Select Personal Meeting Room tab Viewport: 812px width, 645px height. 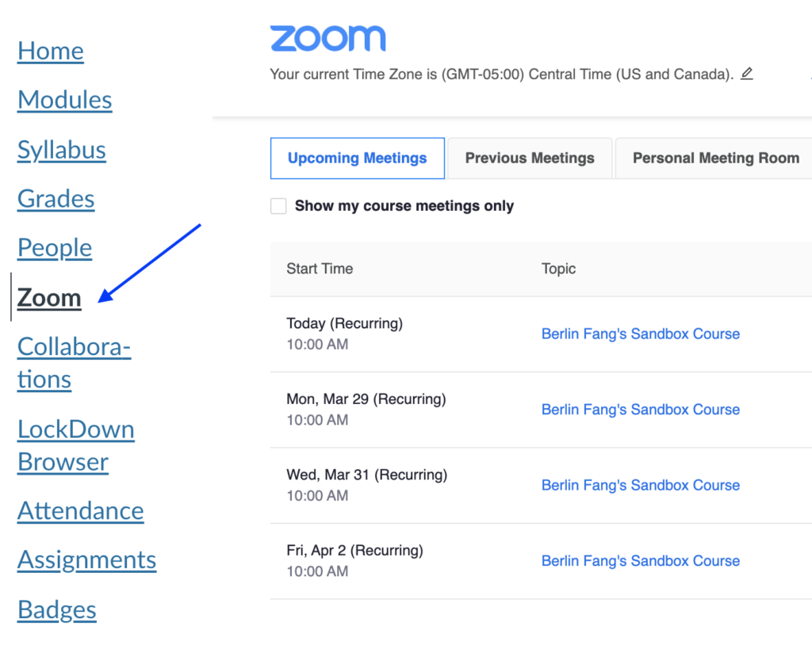715,158
